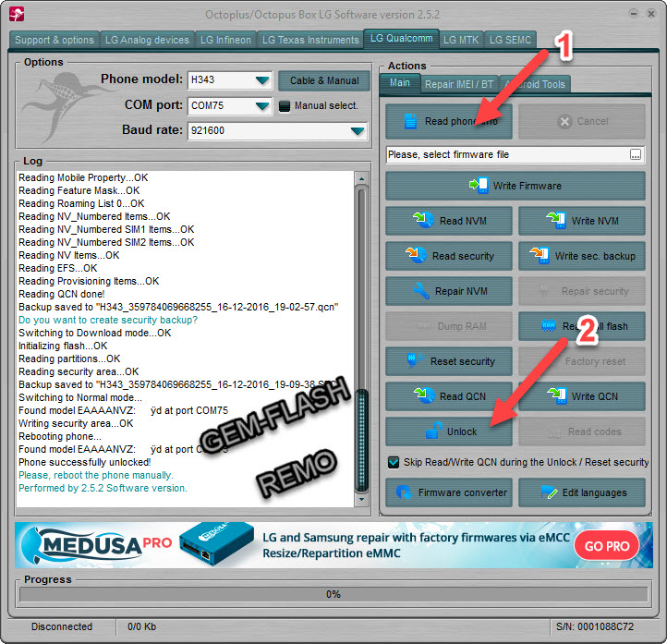Click 'Phone successfully unlocked!' log line

85,462
